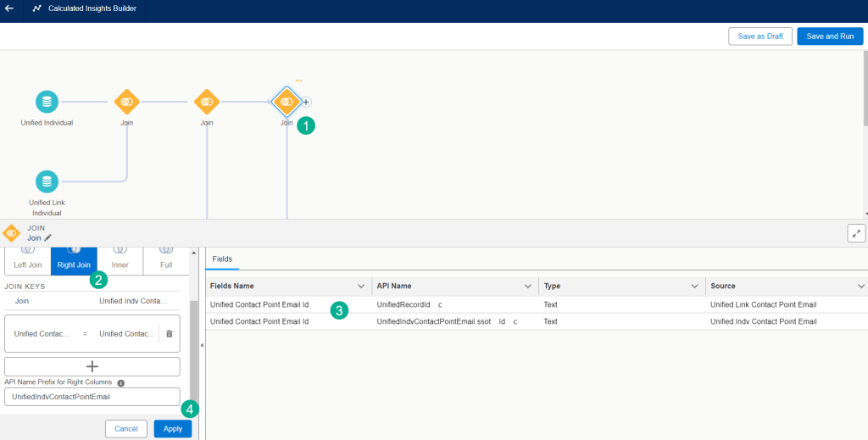Click the info icon beside API Name Prefix
Image resolution: width=868 pixels, height=440 pixels.
[120, 383]
